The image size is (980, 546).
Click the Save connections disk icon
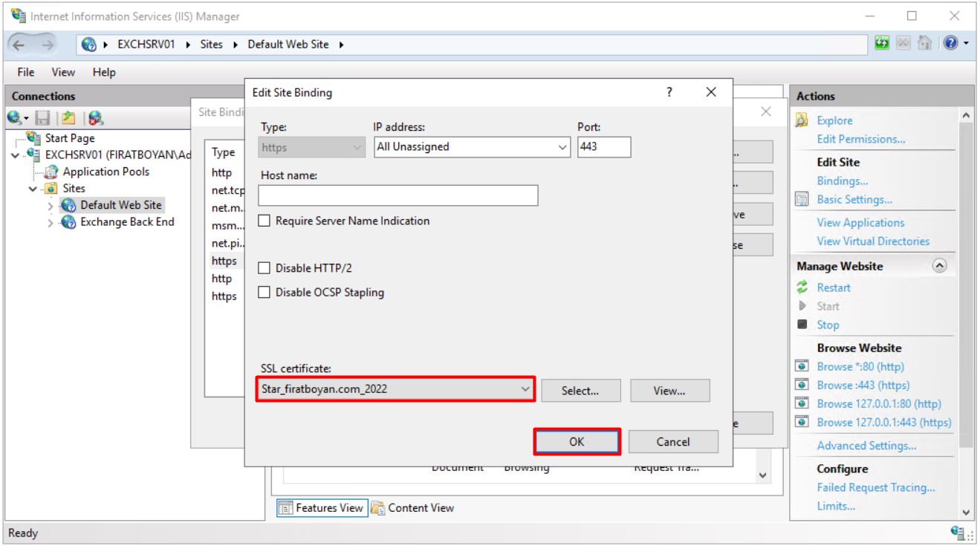(x=42, y=117)
